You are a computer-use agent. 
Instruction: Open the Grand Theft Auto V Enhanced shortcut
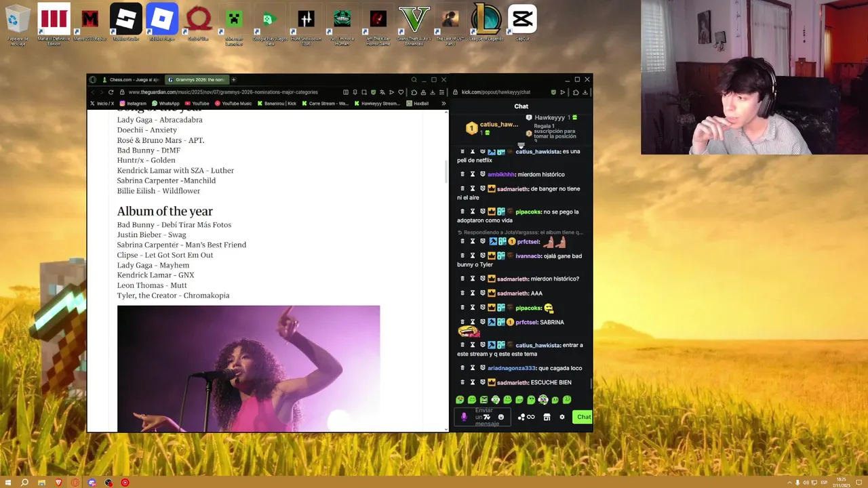pyautogui.click(x=414, y=24)
